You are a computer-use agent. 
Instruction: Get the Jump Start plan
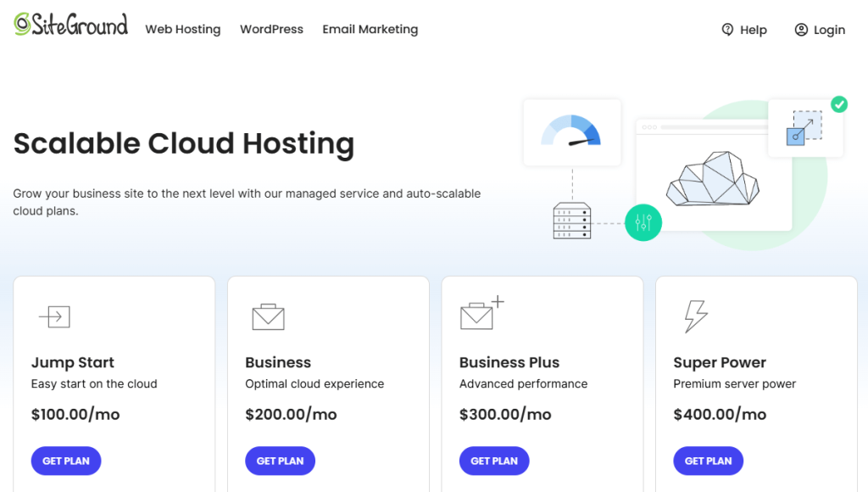(66, 461)
